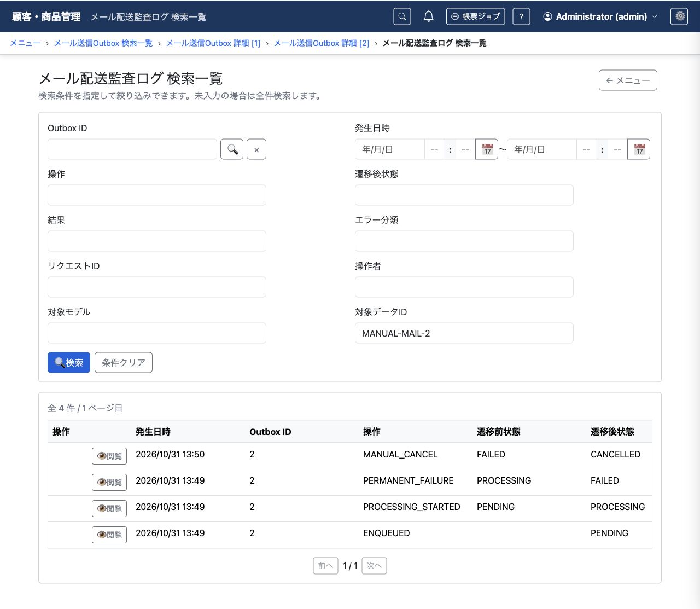The width and height of the screenshot is (700, 609).
Task: Click the end time minute field of 発生日時
Action: coord(617,149)
